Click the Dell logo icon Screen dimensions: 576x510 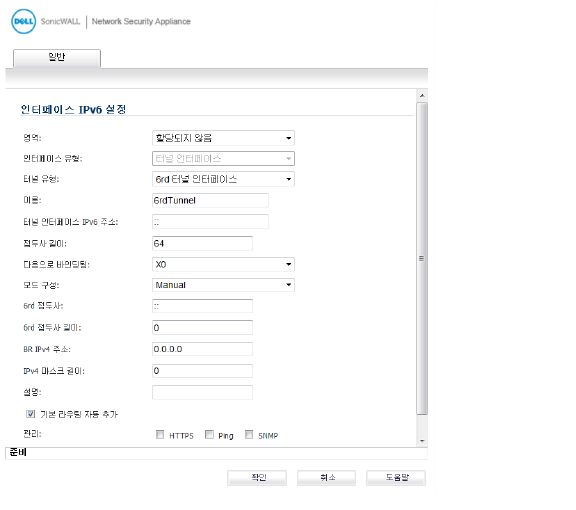point(24,21)
